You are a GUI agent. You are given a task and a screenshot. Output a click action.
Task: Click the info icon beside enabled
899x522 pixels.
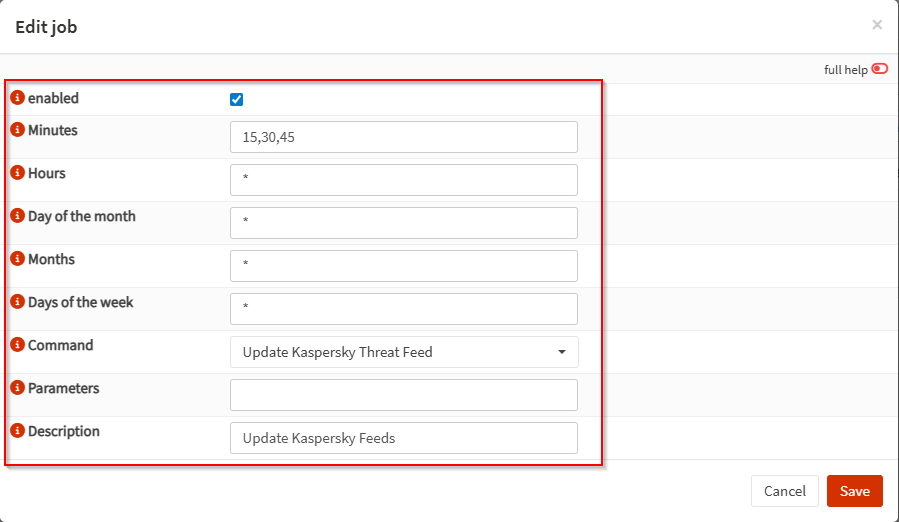17,98
